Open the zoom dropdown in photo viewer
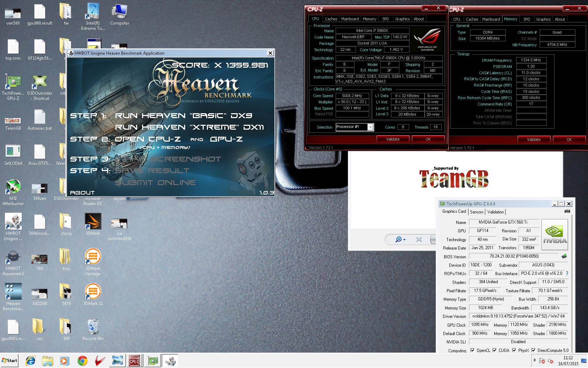 404,239
